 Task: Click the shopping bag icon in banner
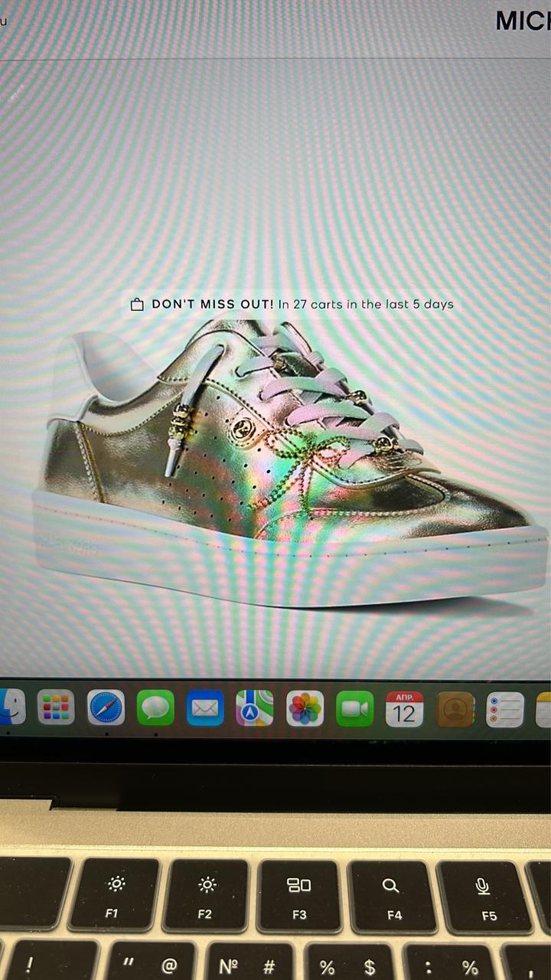point(137,305)
